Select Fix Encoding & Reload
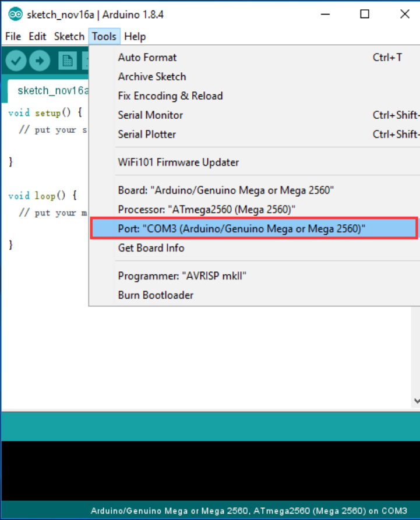The height and width of the screenshot is (520, 420). (x=254, y=96)
